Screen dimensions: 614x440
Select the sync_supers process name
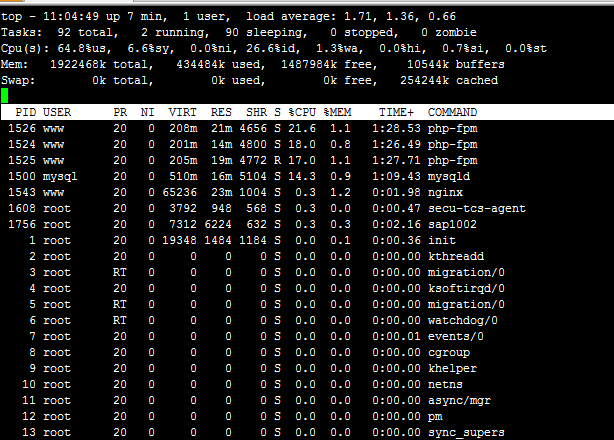466,432
